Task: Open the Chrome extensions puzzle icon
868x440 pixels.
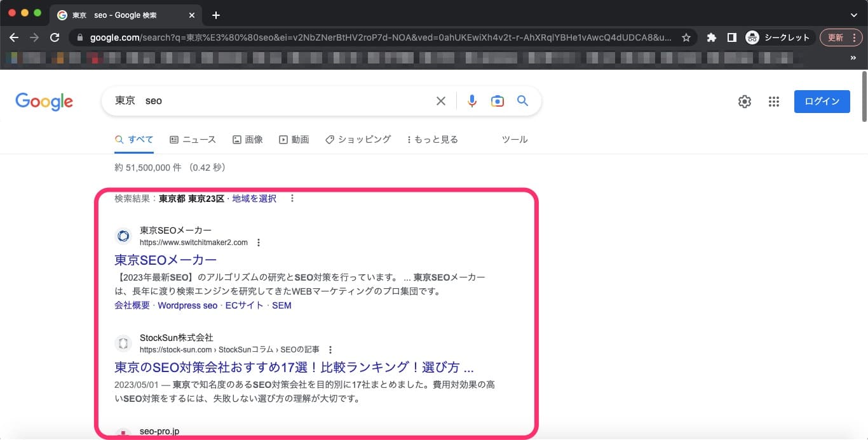Action: coord(712,37)
